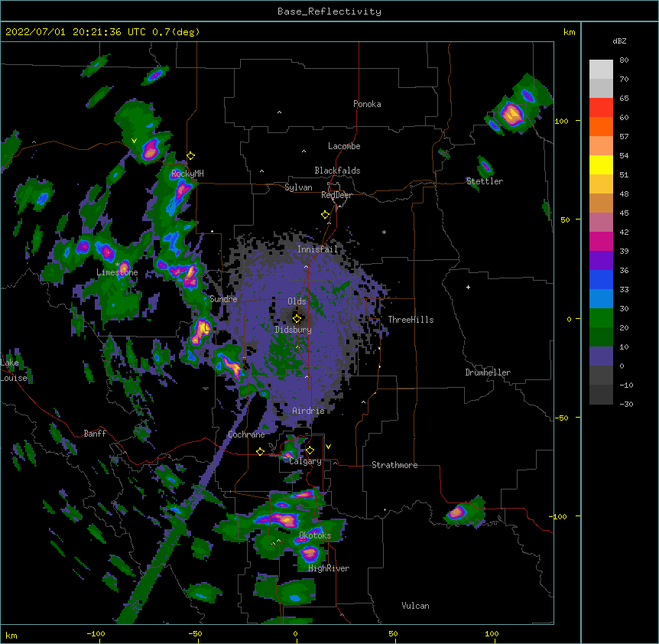Click the Lacombe city label
Viewport: 659px width, 644px height.
click(x=344, y=146)
